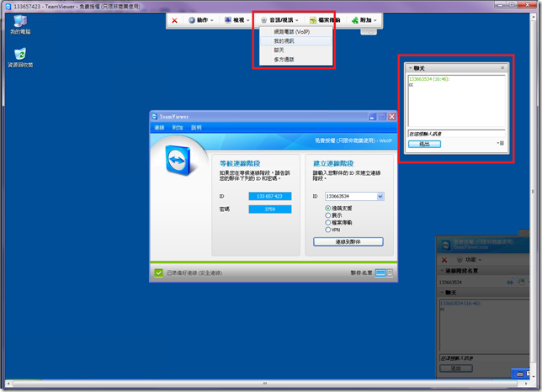The image size is (542, 392).
Task: Collapse 連線階段名單 section in session panel
Action: tap(442, 271)
